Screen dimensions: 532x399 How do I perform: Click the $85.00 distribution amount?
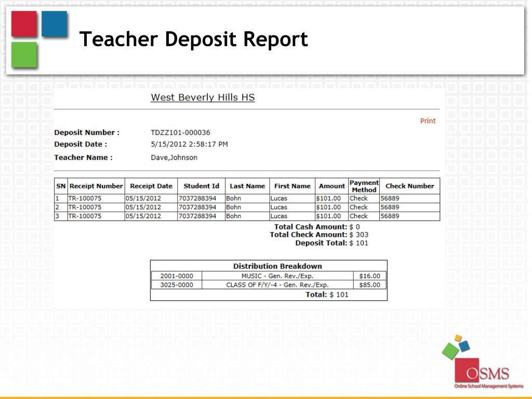point(369,285)
